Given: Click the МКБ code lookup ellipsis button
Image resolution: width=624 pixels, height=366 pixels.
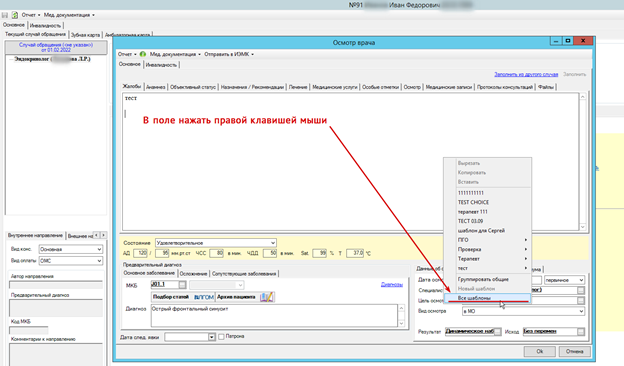Looking at the screenshot, I should click(182, 285).
